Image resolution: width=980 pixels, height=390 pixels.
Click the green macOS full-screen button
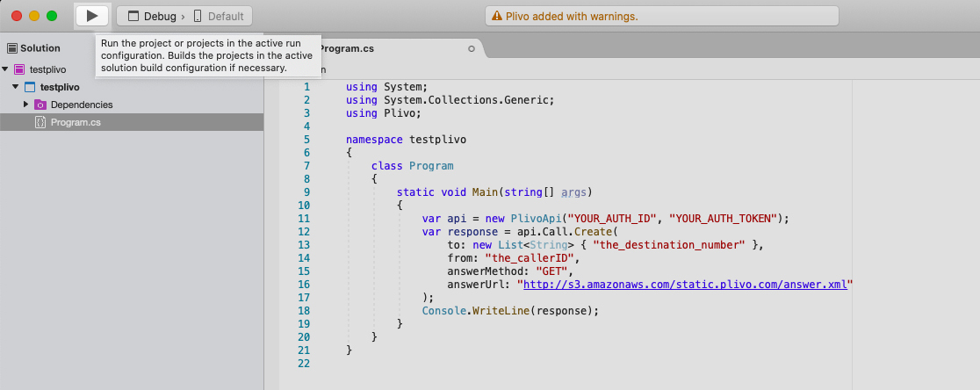point(52,16)
